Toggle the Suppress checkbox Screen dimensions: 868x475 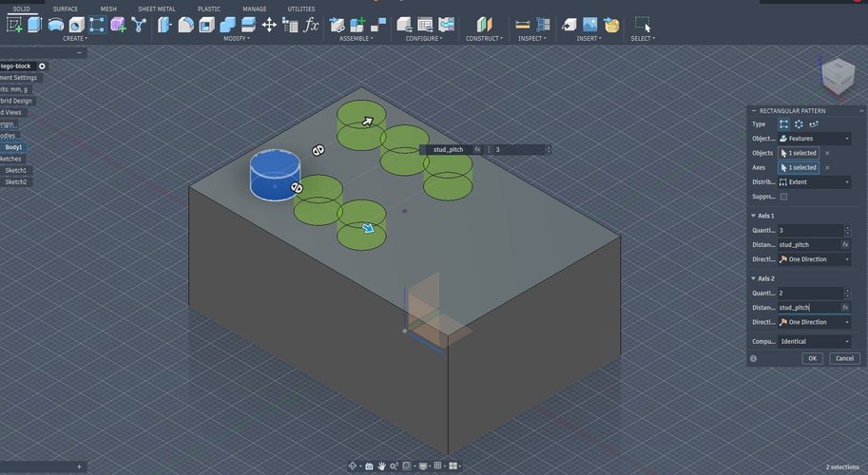pyautogui.click(x=783, y=197)
